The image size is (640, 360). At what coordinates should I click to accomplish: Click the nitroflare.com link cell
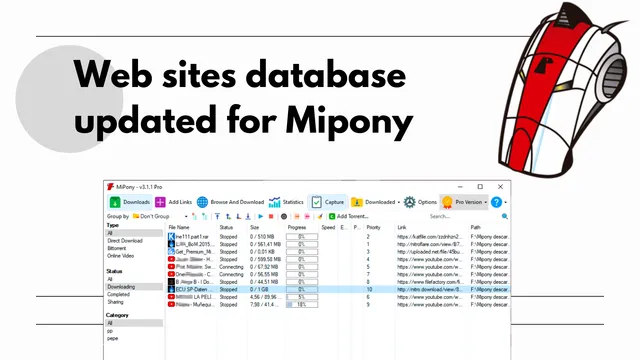[x=430, y=244]
